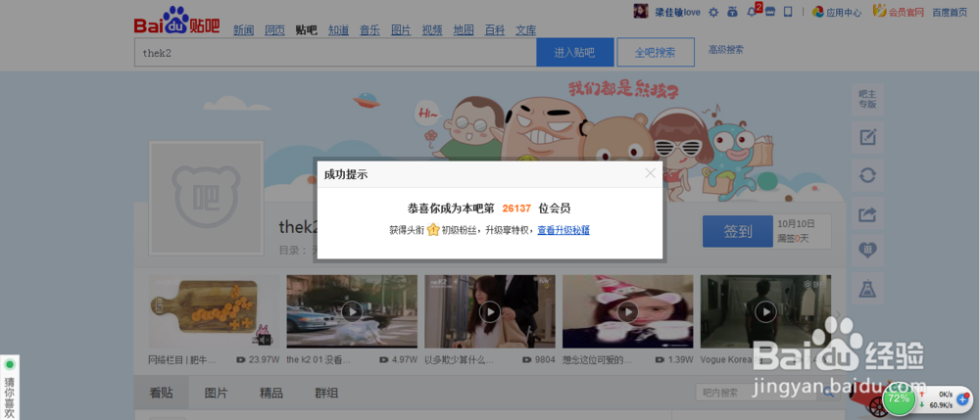Open 应用中心 app center
The width and height of the screenshot is (980, 420).
point(837,12)
